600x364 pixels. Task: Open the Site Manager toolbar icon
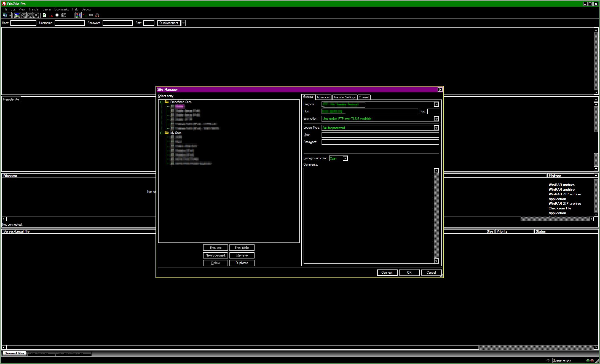tap(5, 15)
